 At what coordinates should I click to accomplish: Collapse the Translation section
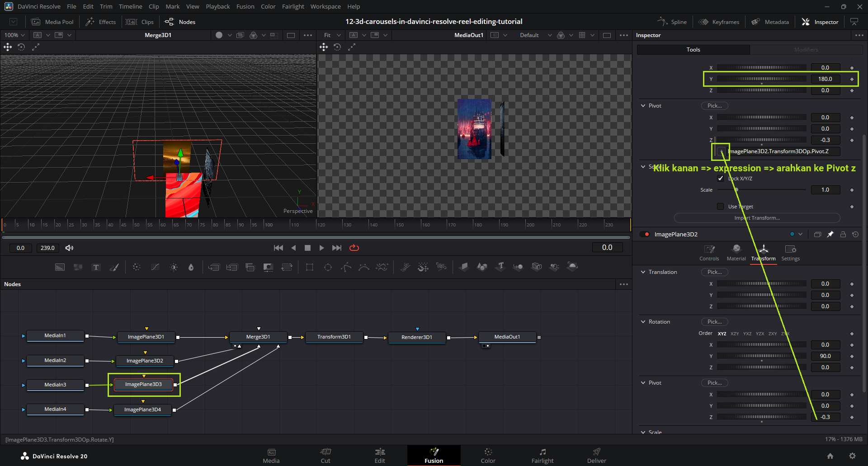pyautogui.click(x=643, y=272)
